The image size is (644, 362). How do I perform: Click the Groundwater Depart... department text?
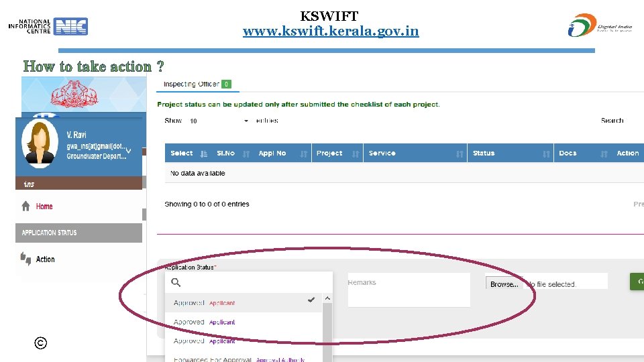(97, 156)
